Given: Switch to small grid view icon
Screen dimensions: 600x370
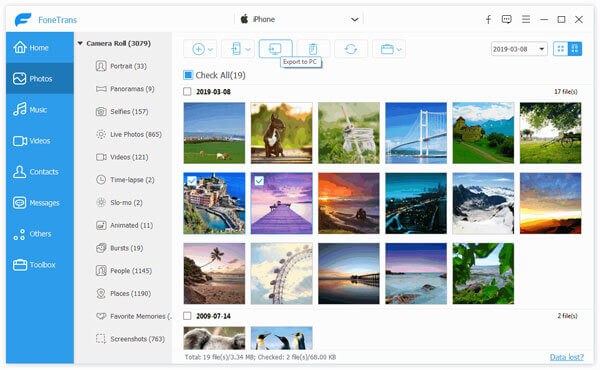Looking at the screenshot, I should (x=561, y=49).
